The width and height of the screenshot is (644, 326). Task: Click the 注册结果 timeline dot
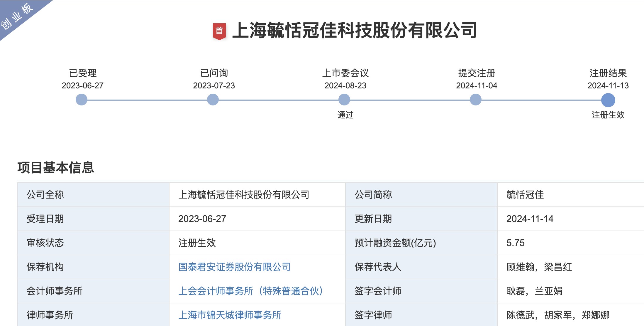click(608, 100)
